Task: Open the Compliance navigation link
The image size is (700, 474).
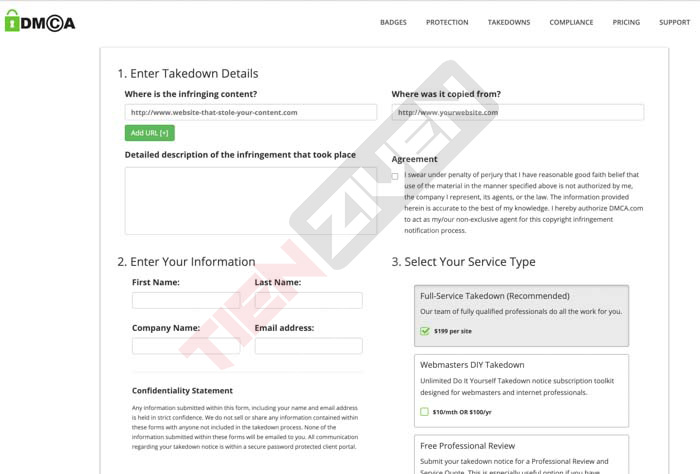Action: coord(571,22)
